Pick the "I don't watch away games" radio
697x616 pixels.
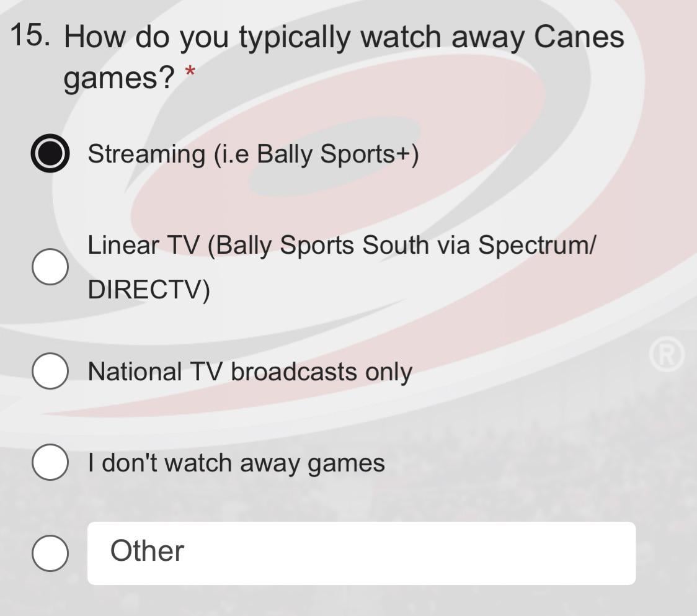pyautogui.click(x=50, y=463)
